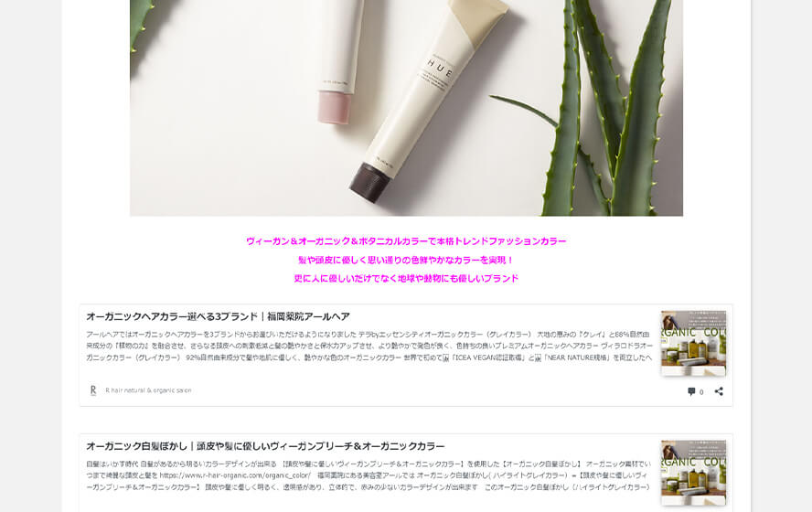Click R hair natural & organic salon site name
The image size is (812, 512).
click(x=148, y=390)
